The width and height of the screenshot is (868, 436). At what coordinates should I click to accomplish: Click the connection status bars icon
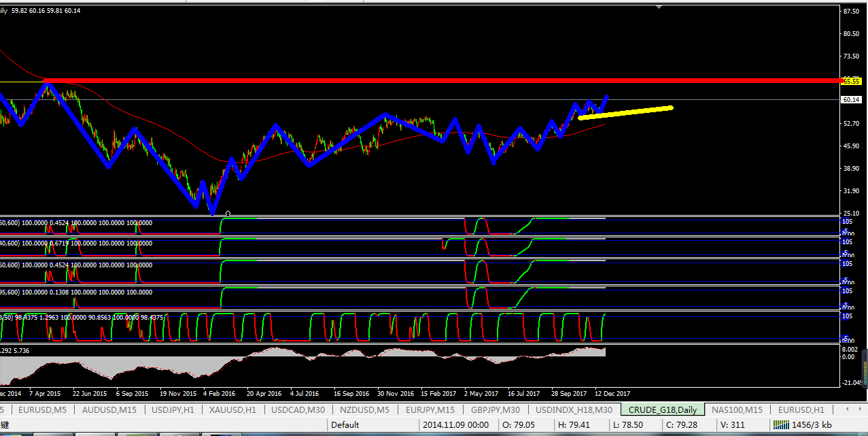[780, 425]
